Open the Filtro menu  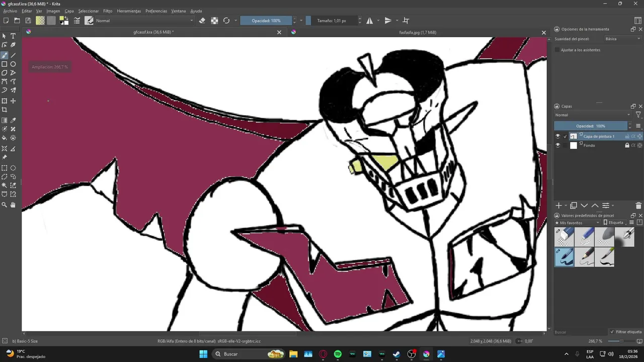pyautogui.click(x=108, y=11)
